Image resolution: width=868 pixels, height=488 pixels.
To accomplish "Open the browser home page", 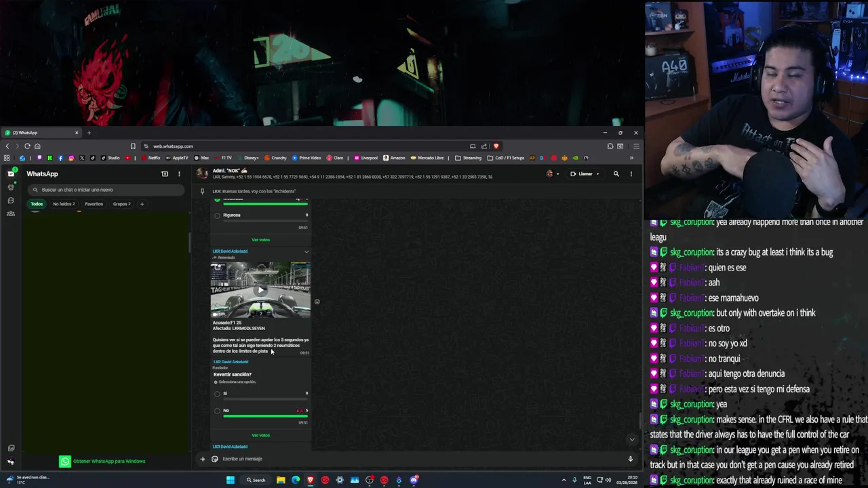I will 37,146.
